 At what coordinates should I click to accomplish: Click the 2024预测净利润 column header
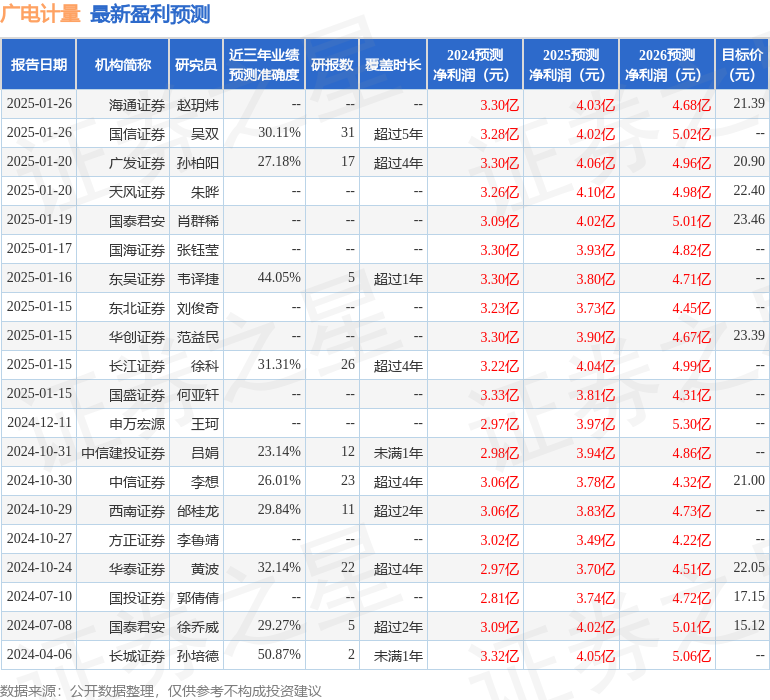coord(475,64)
